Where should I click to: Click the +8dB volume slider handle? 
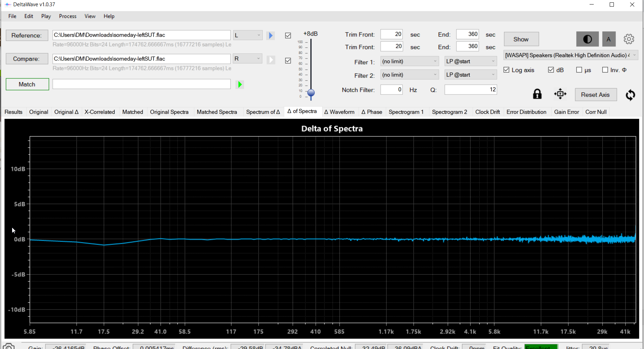311,93
